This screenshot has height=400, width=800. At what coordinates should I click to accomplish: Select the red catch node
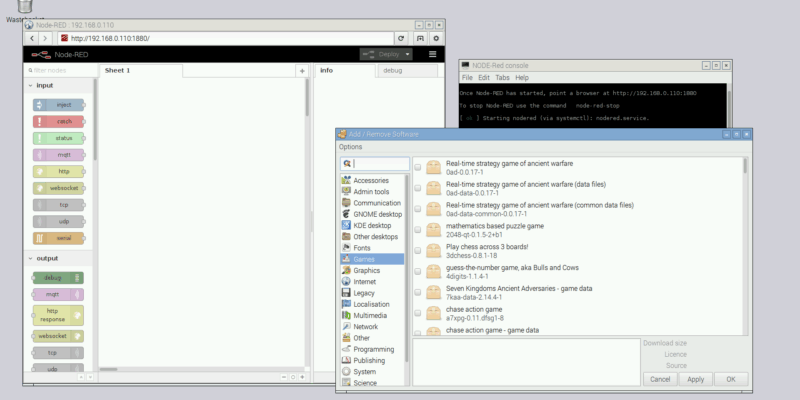59,121
